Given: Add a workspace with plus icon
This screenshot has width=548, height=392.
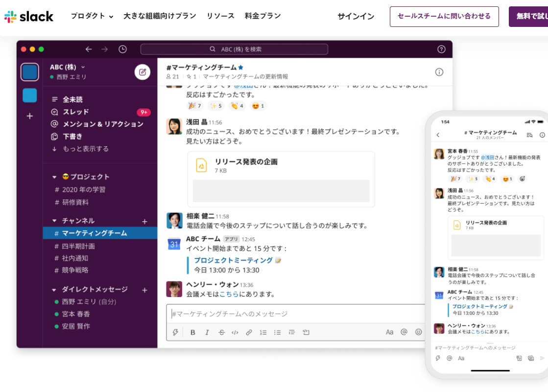Looking at the screenshot, I should pos(29,116).
